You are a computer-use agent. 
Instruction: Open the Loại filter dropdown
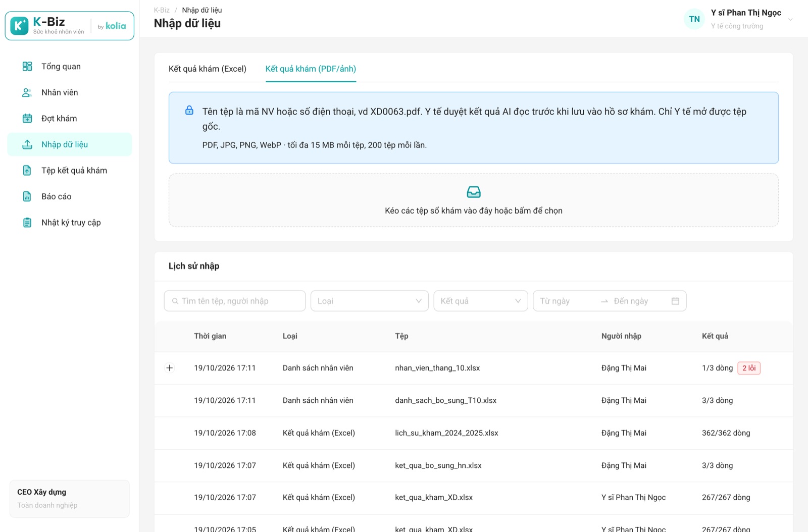pyautogui.click(x=370, y=301)
